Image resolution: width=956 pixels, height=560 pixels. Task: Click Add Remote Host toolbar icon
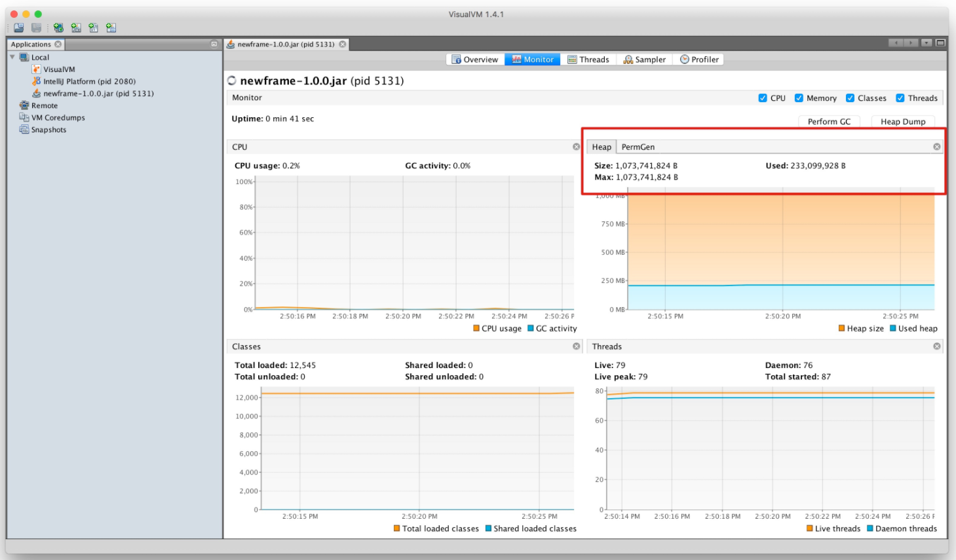(58, 28)
